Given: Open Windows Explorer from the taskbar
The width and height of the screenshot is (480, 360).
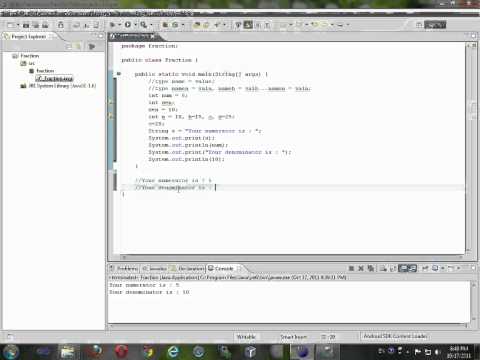Looking at the screenshot, I should (68, 352).
